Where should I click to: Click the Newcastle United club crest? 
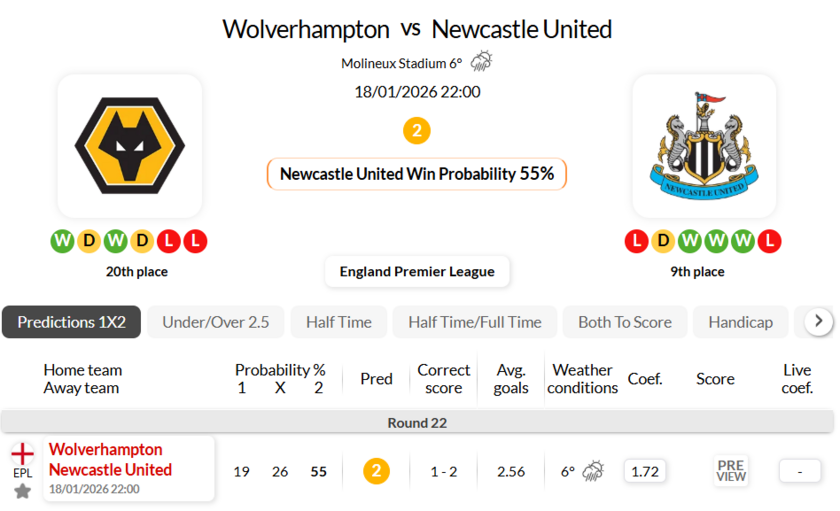[x=704, y=146]
